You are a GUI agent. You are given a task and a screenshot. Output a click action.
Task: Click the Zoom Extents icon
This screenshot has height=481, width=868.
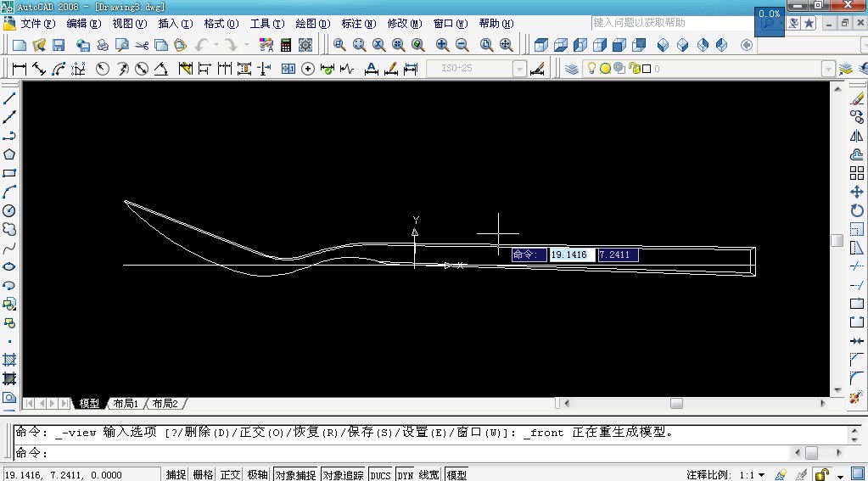506,46
